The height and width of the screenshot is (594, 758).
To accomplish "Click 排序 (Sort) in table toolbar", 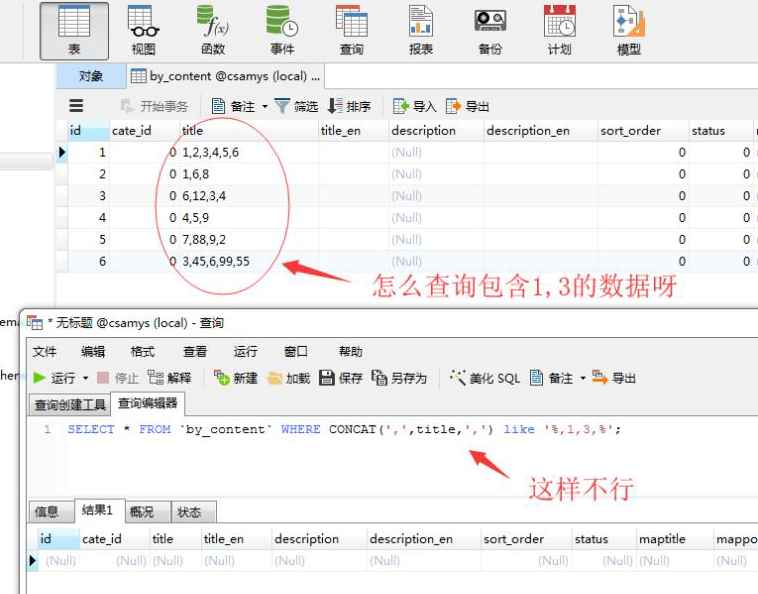I will pos(349,106).
